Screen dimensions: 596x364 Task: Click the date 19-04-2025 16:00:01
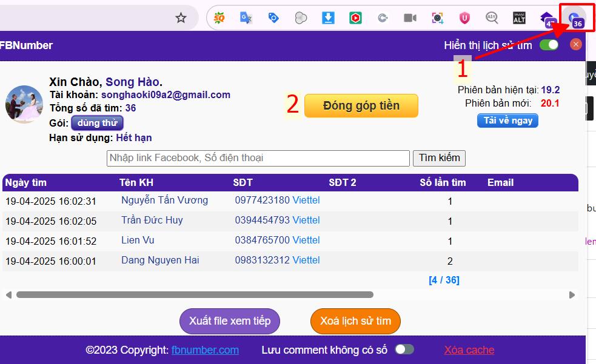coord(51,262)
